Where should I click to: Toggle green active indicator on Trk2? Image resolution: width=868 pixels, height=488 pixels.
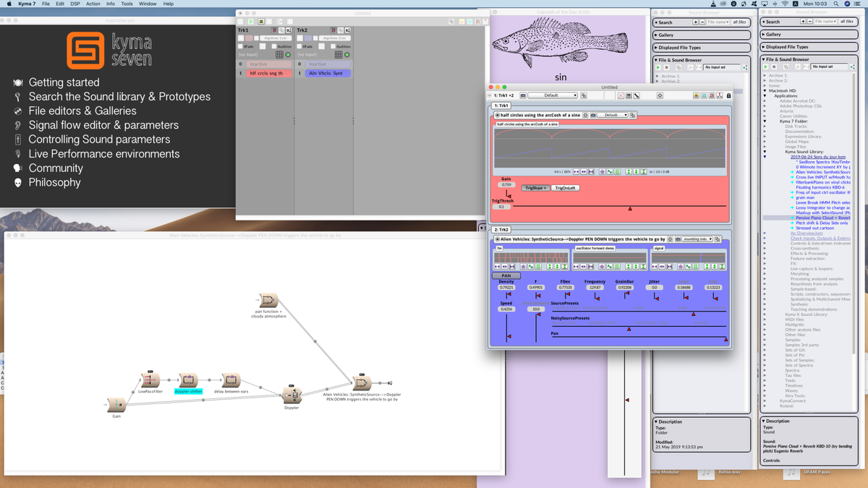point(347,55)
